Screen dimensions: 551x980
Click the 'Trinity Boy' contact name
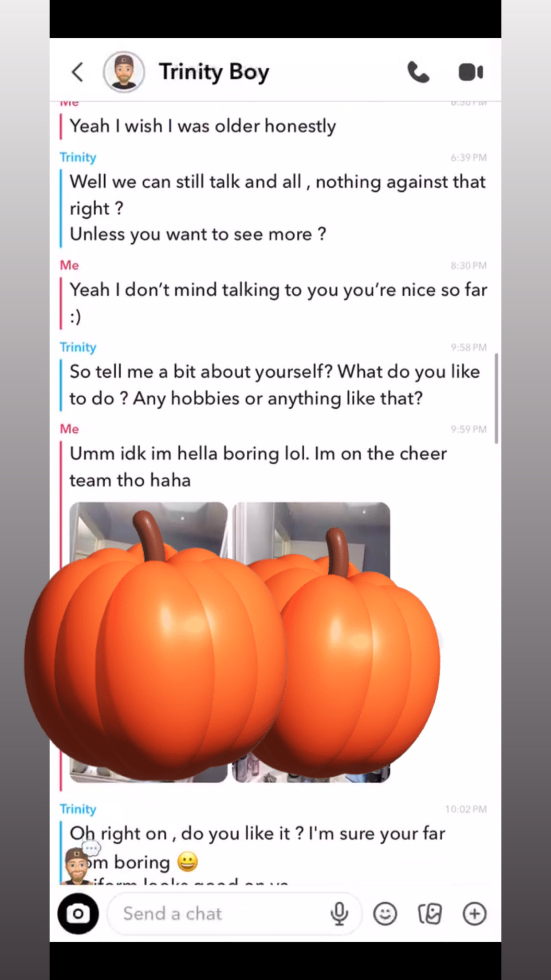[214, 72]
